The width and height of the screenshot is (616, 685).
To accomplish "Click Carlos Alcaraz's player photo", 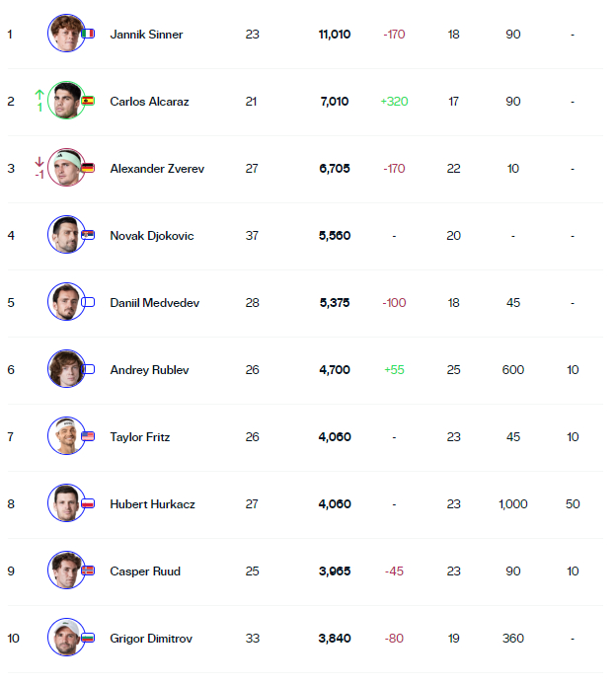I will 66,101.
